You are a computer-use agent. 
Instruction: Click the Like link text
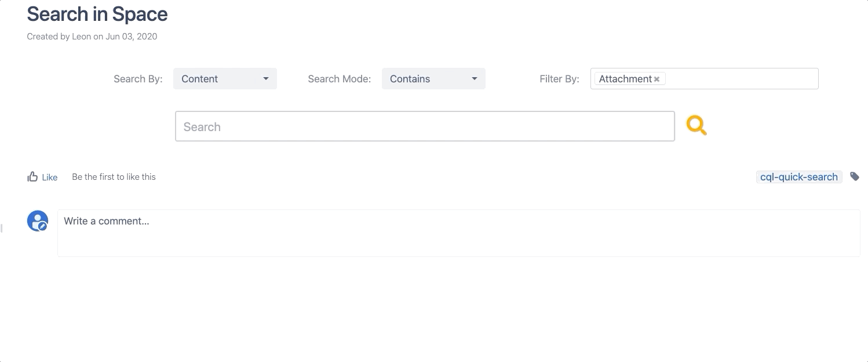tap(50, 178)
